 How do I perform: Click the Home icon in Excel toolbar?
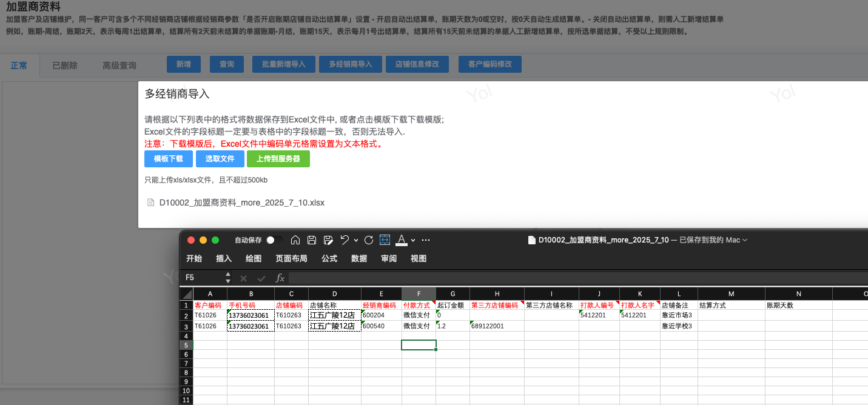295,240
